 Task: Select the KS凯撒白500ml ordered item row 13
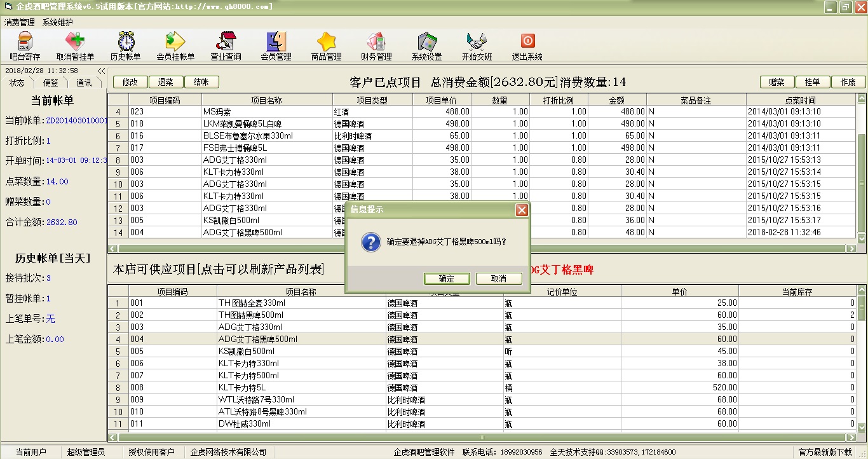click(x=482, y=220)
